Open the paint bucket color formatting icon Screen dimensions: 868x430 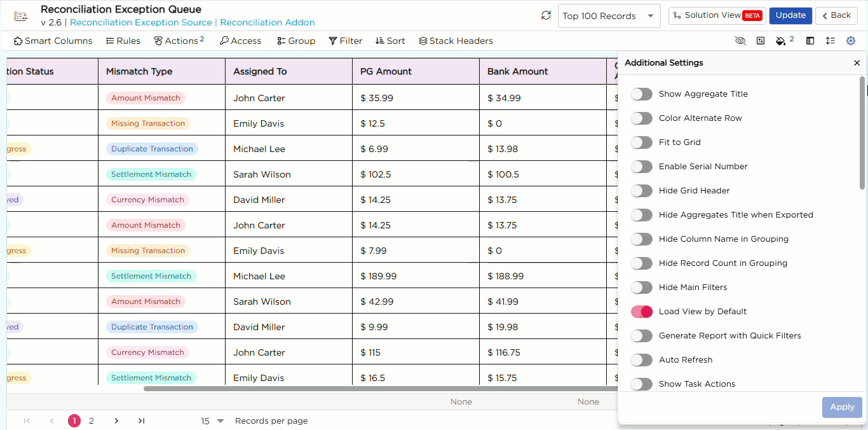(x=781, y=41)
